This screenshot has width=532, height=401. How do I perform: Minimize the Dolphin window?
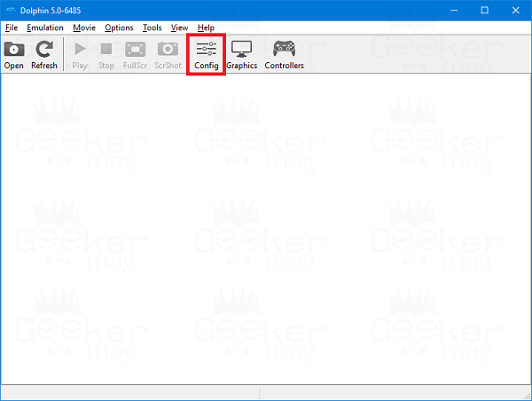pyautogui.click(x=454, y=11)
